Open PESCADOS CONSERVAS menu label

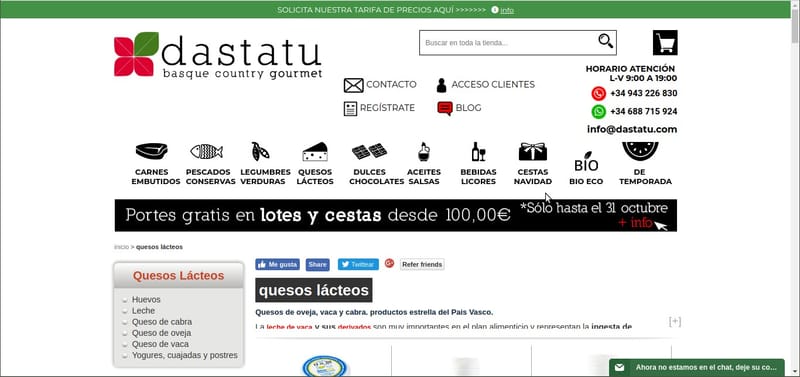tap(210, 177)
